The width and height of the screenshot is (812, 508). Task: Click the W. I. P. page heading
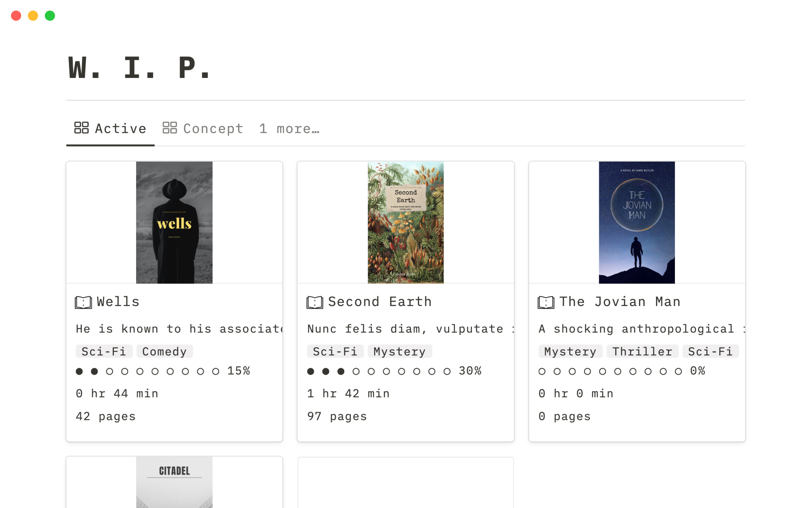tap(139, 68)
